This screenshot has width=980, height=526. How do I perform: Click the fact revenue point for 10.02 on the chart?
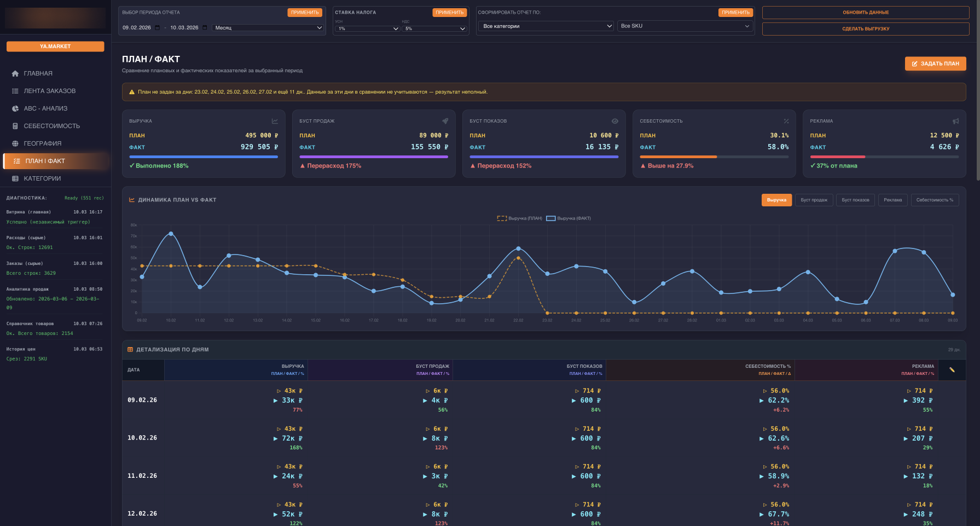click(x=171, y=234)
